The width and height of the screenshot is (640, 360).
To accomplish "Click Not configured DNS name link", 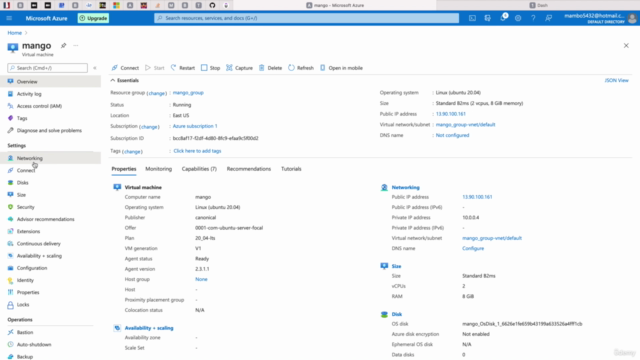I will point(452,135).
